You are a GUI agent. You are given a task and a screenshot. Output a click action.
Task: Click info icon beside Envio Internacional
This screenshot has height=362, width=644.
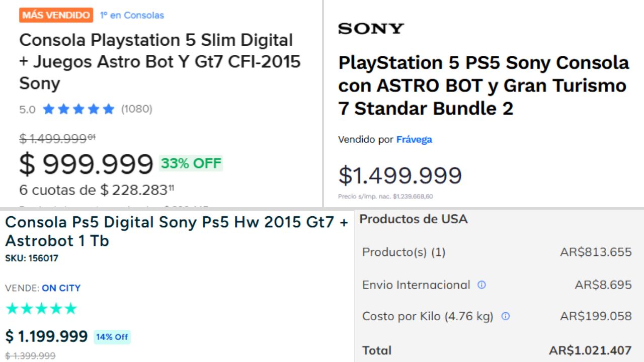(481, 285)
